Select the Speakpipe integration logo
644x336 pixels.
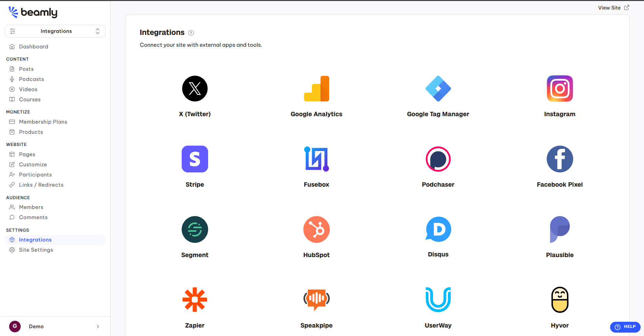pos(317,300)
